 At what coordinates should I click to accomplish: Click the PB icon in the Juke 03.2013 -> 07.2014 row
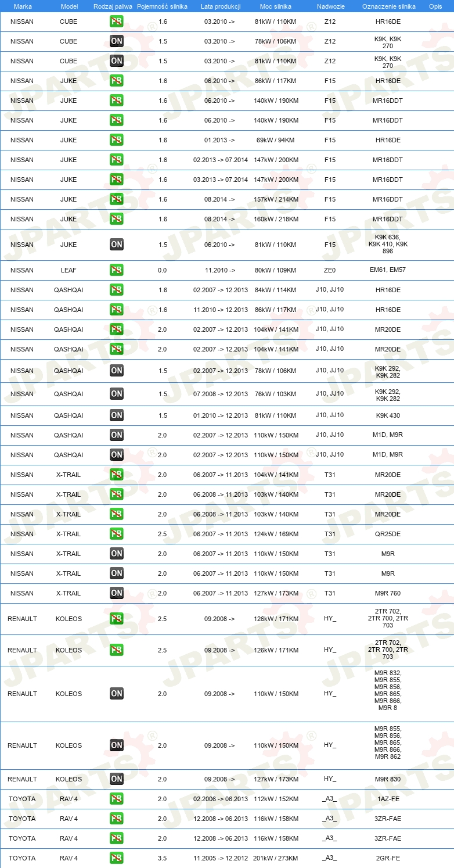pyautogui.click(x=117, y=180)
